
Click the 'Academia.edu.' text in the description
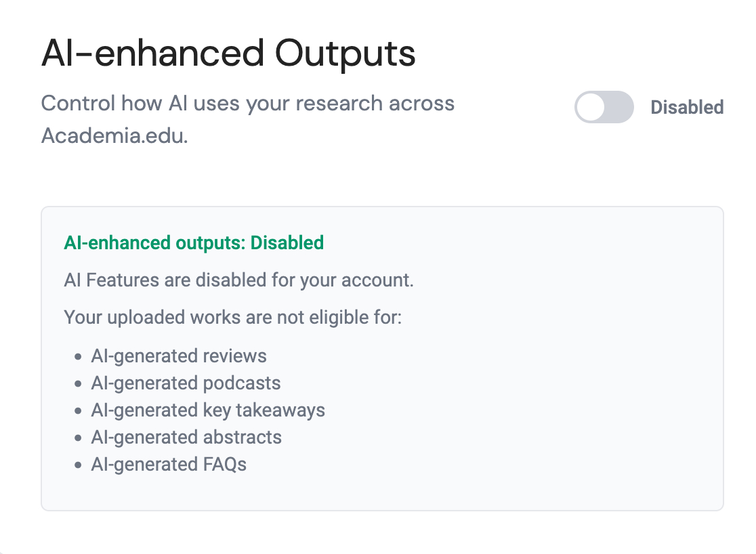114,135
